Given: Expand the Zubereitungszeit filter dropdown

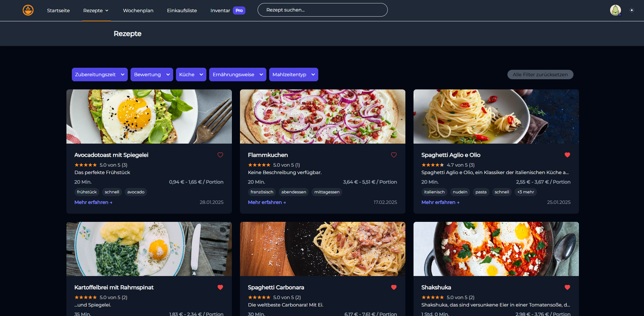Looking at the screenshot, I should click(100, 75).
